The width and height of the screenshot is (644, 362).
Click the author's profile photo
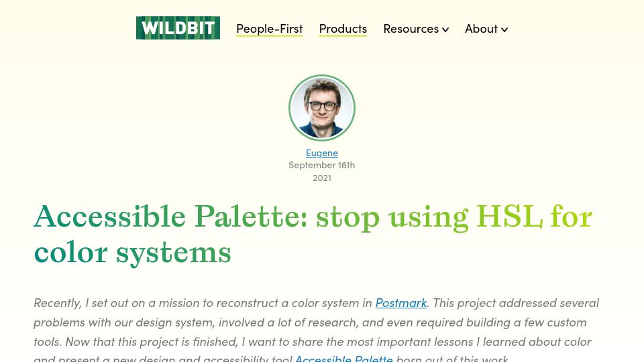[322, 107]
